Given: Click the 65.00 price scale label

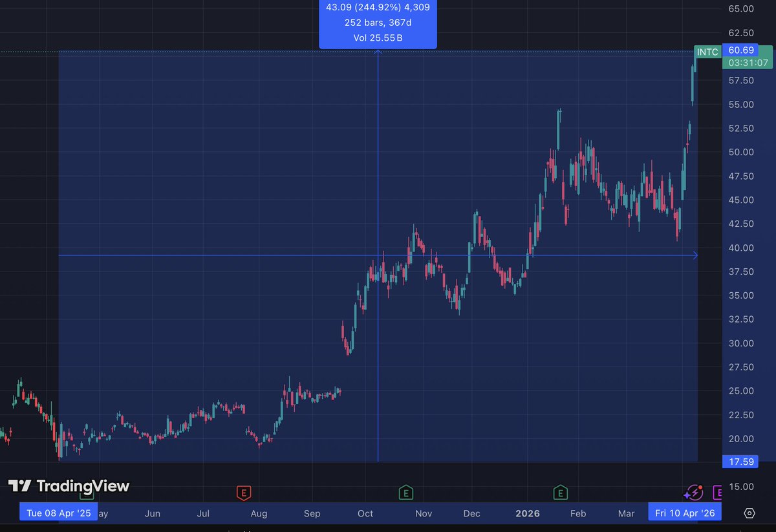Looking at the screenshot, I should pyautogui.click(x=740, y=9).
